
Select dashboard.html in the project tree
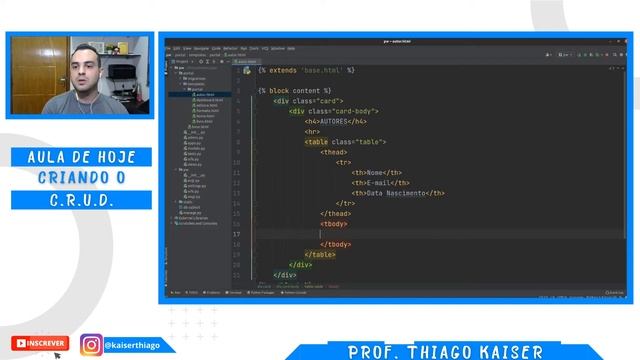tap(207, 100)
